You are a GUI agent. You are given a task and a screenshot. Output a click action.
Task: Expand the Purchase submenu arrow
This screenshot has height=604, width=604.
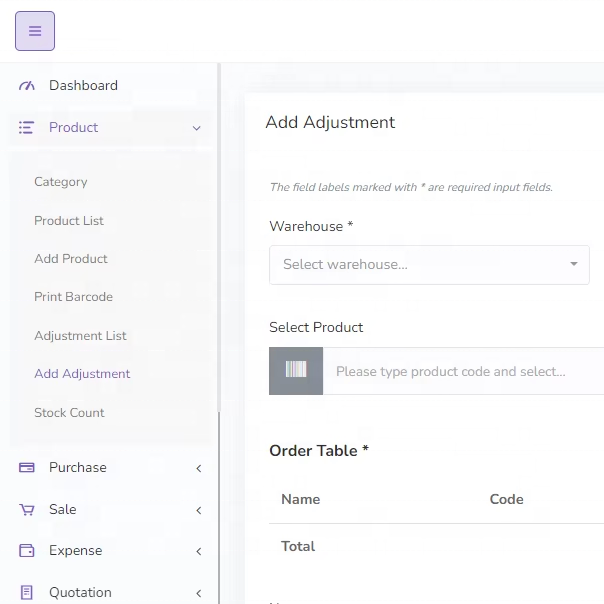[x=199, y=468]
